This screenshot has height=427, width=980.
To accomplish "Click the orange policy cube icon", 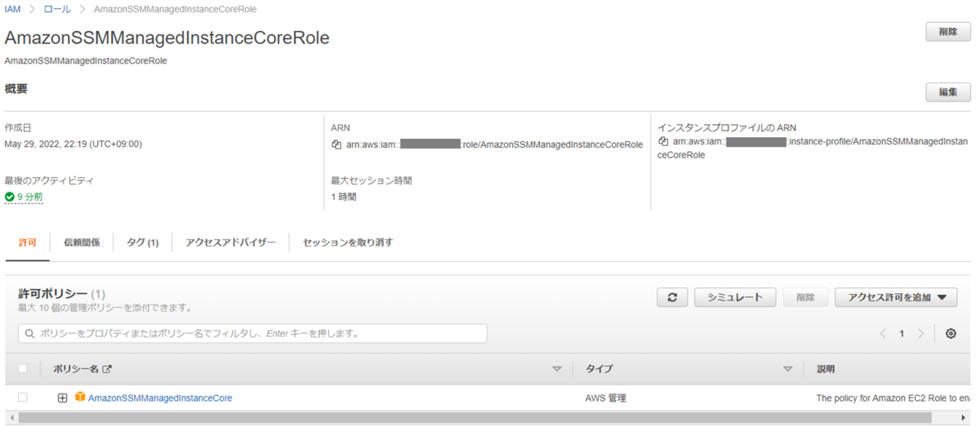I will coord(80,398).
